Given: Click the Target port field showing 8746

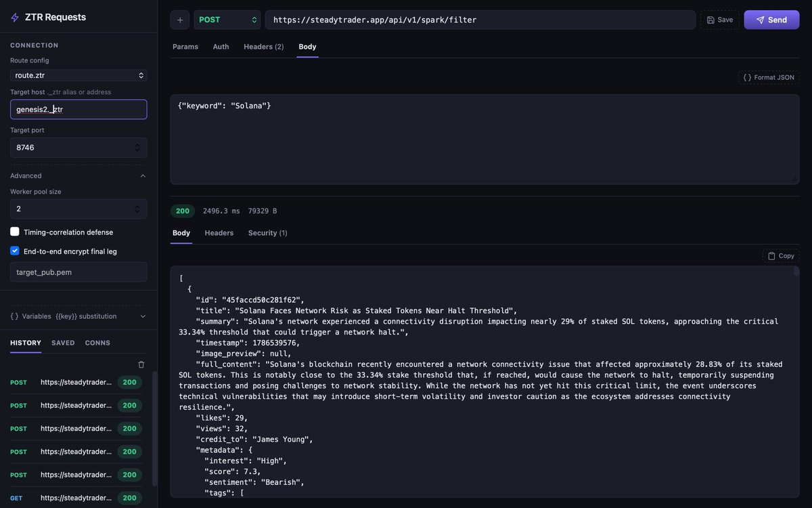Looking at the screenshot, I should (x=78, y=148).
